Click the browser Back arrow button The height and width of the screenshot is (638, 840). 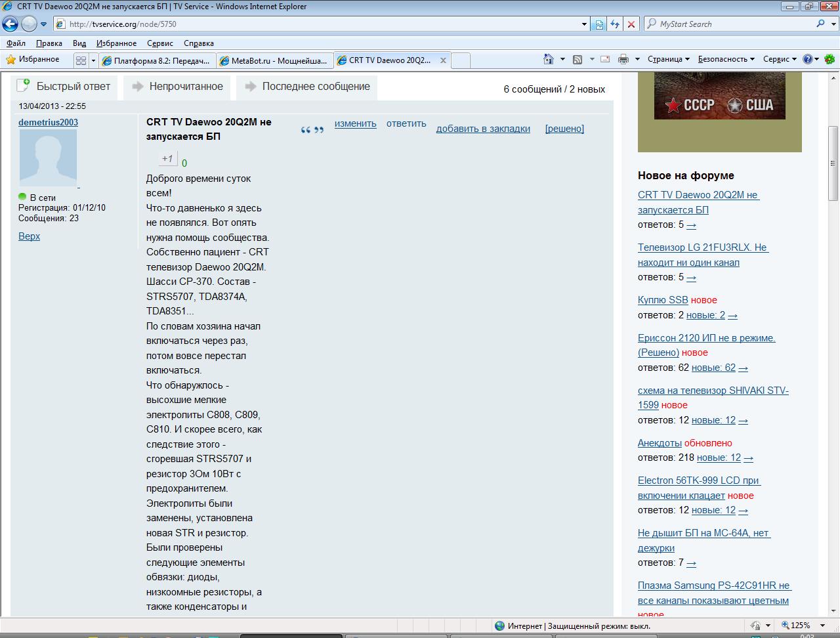10,24
